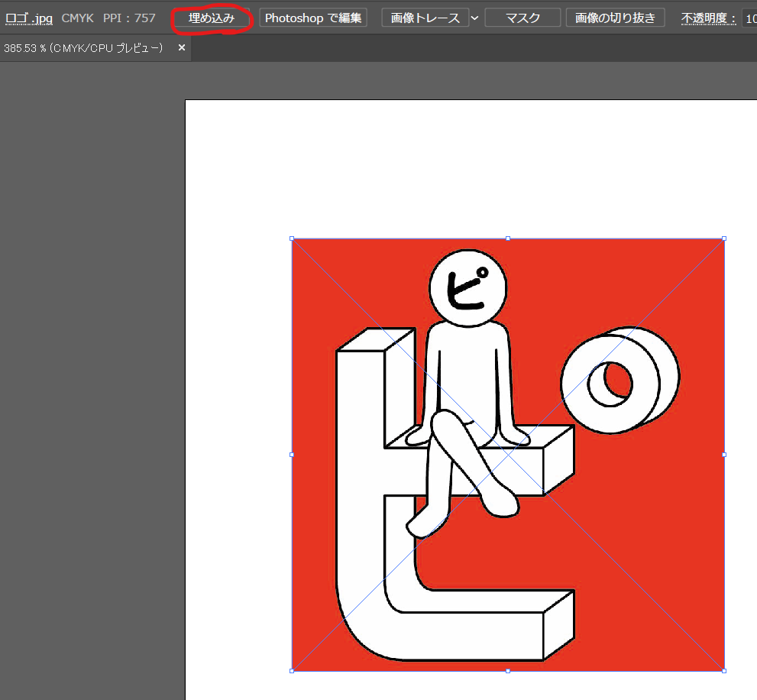Open the image in Photoshop で編集
757x700 pixels.
point(313,18)
